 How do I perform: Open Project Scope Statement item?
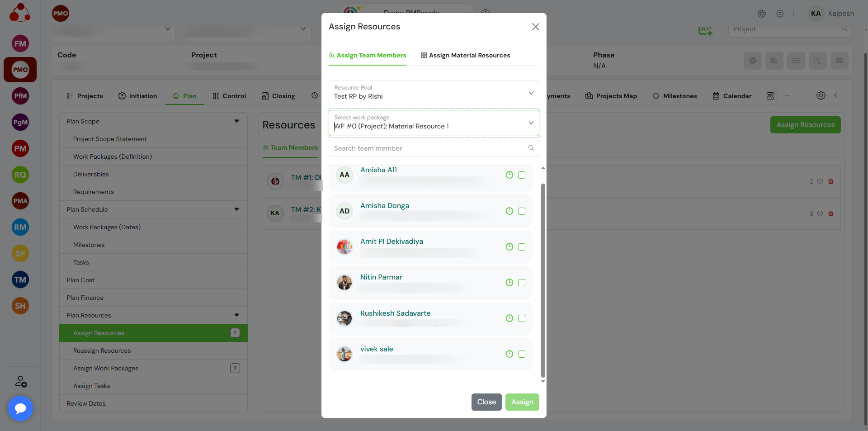(x=153, y=139)
